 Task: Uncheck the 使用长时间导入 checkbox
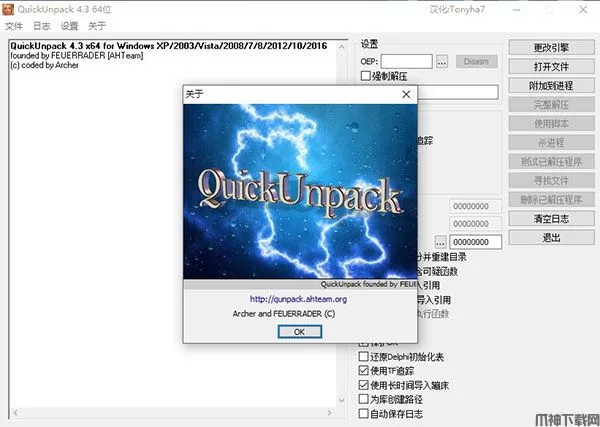coord(364,385)
